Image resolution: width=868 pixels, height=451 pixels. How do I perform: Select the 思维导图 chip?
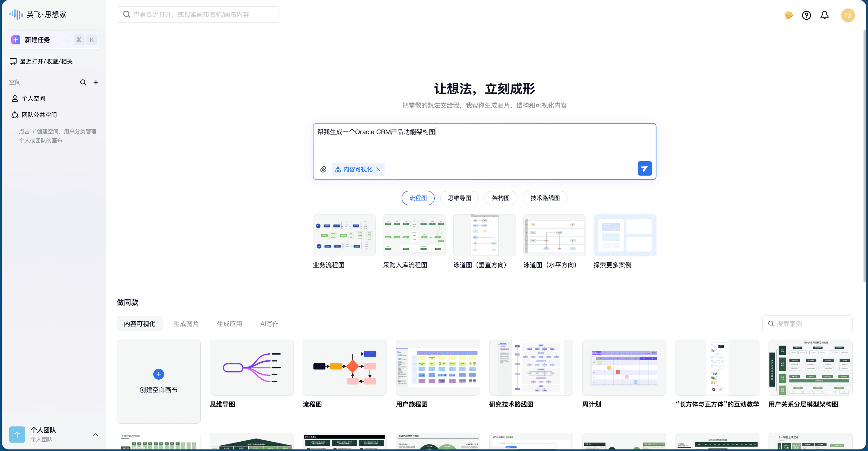tap(459, 198)
